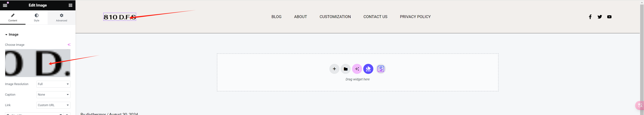Click the YouTube icon in header
The width and height of the screenshot is (644, 115).
click(609, 17)
